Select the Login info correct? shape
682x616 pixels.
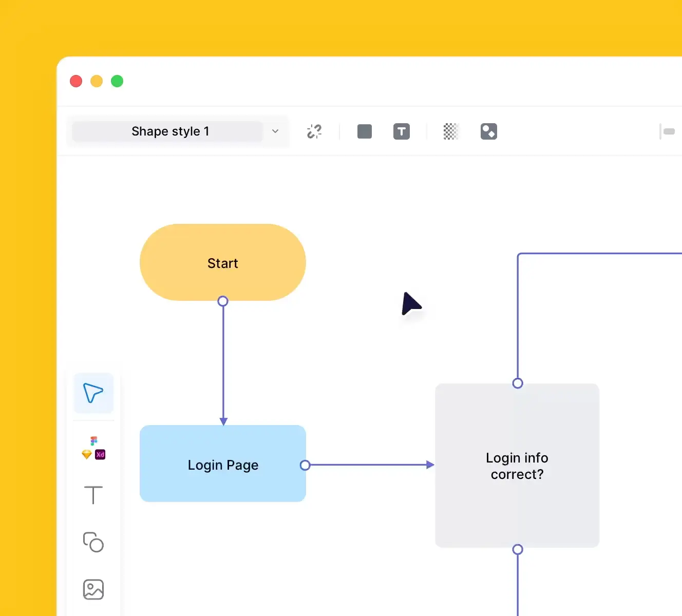pos(517,466)
